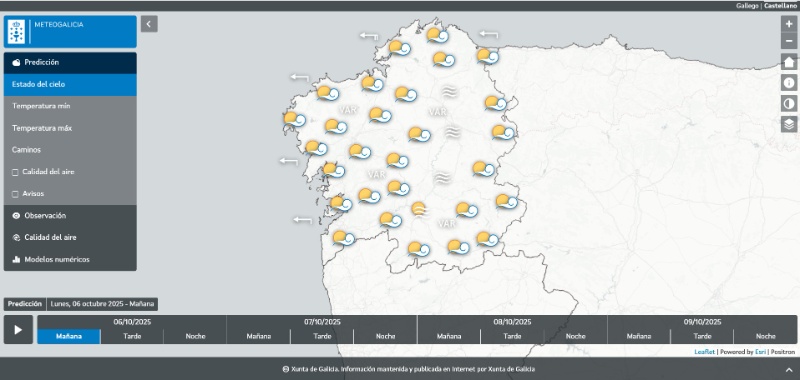The image size is (800, 380).
Task: Zoom out of the map
Action: (x=789, y=40)
